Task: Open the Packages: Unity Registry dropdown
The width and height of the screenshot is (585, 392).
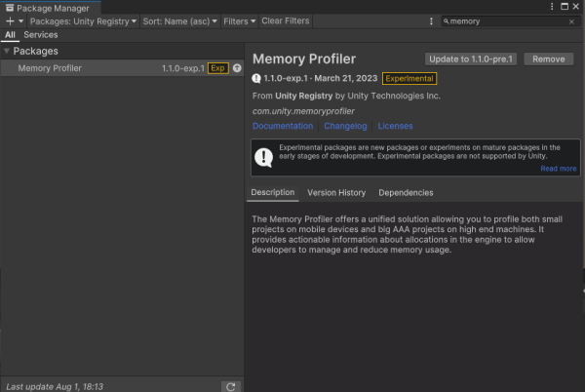Action: pyautogui.click(x=84, y=20)
